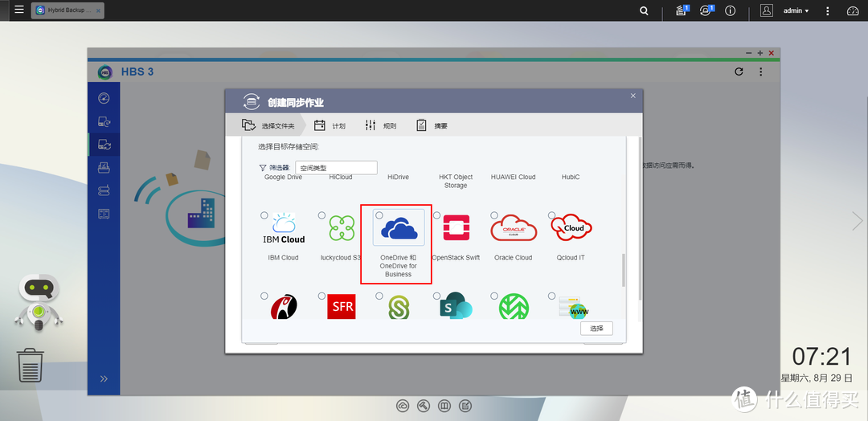Open the admin account dropdown

pos(796,10)
